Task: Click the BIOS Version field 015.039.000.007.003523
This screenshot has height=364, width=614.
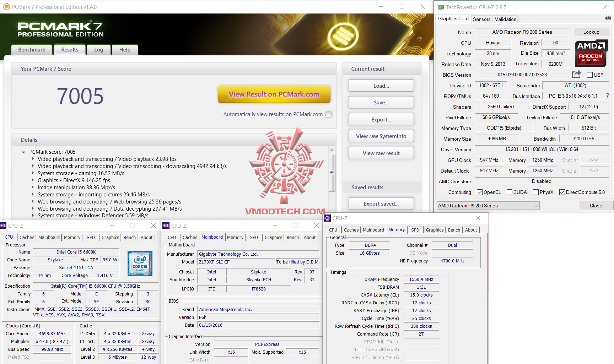Action: [x=522, y=75]
